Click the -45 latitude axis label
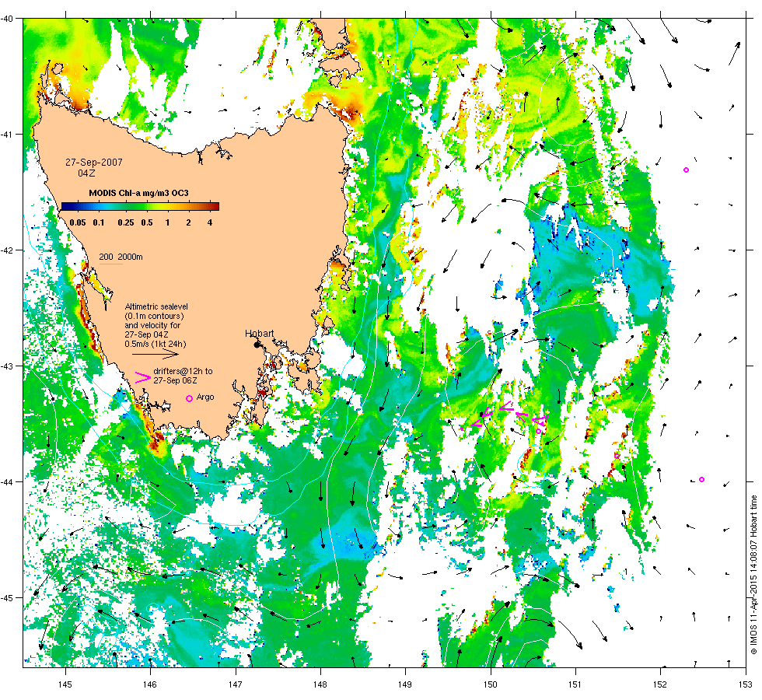762x700 pixels. pyautogui.click(x=9, y=597)
